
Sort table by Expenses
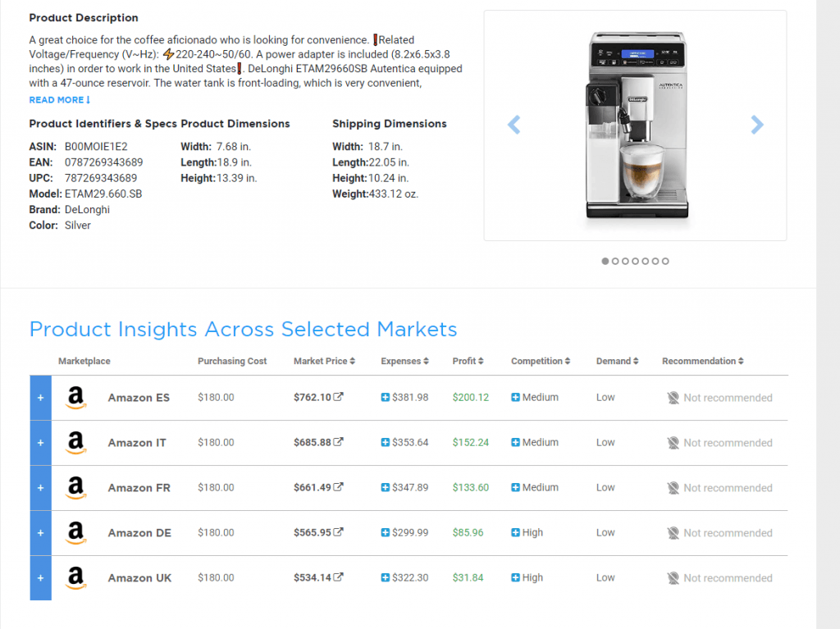pos(404,361)
